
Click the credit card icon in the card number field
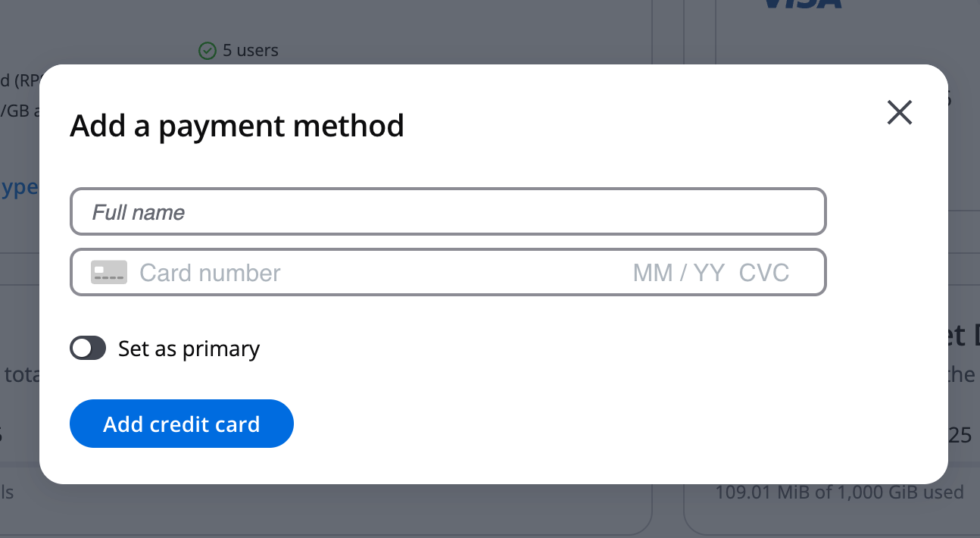tap(108, 272)
